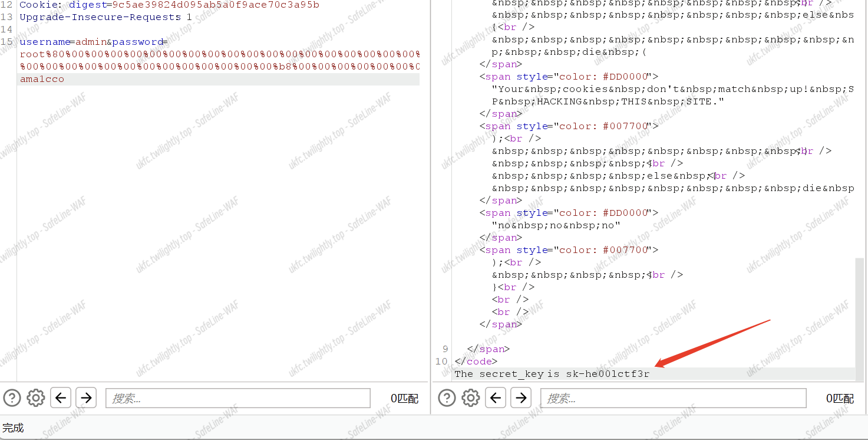Go to next match in response panel
Screen dimensions: 868x440
[521, 398]
